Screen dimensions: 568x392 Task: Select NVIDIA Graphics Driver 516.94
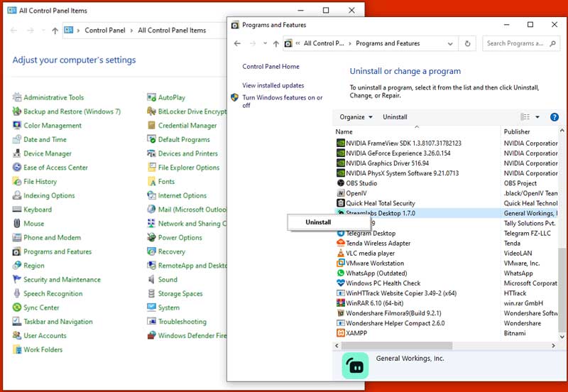coord(387,163)
